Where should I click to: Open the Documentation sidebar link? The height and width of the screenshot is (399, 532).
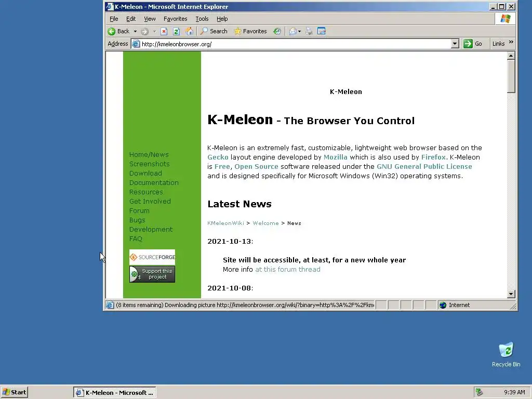(154, 182)
